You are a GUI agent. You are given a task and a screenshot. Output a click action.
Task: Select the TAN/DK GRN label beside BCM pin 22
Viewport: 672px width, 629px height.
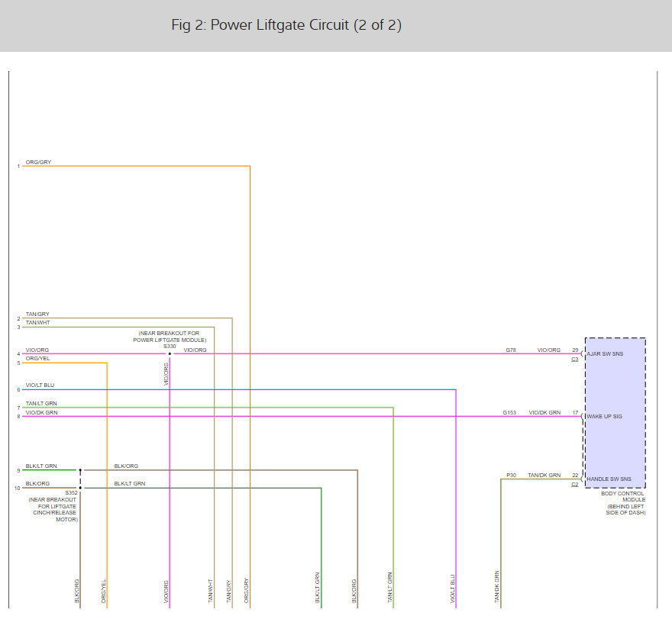coord(544,475)
